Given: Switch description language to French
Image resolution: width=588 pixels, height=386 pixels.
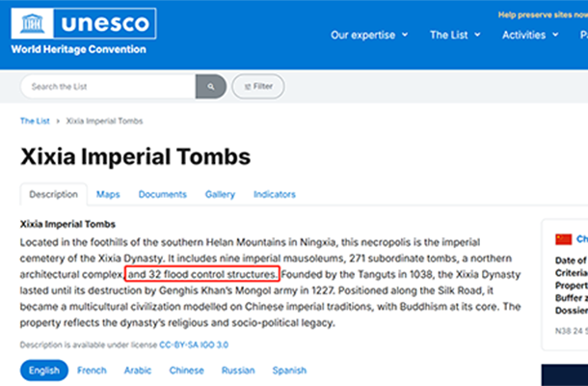Looking at the screenshot, I should [93, 370].
